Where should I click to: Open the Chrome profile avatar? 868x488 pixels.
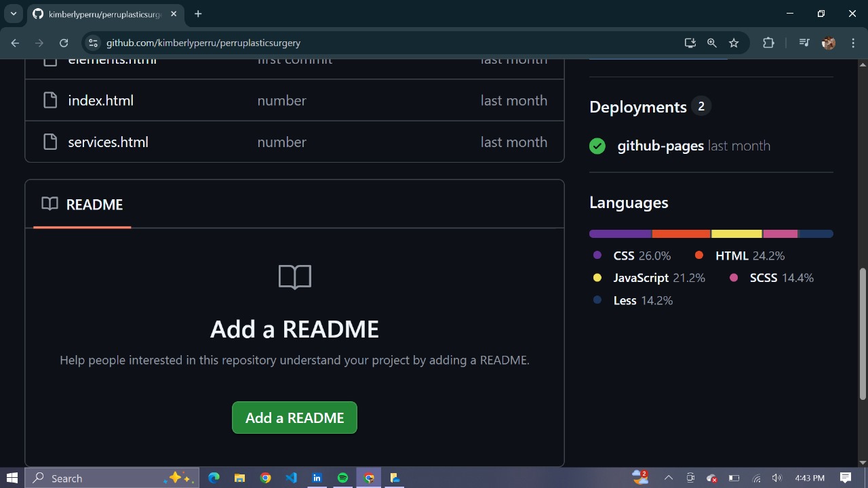(828, 43)
